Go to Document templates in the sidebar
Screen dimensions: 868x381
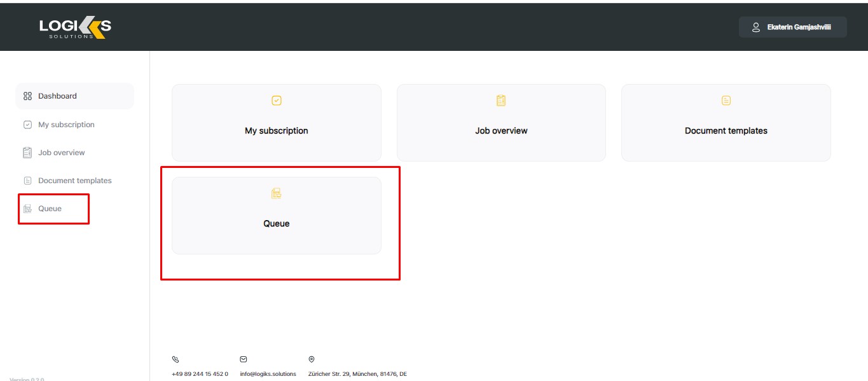(x=74, y=181)
